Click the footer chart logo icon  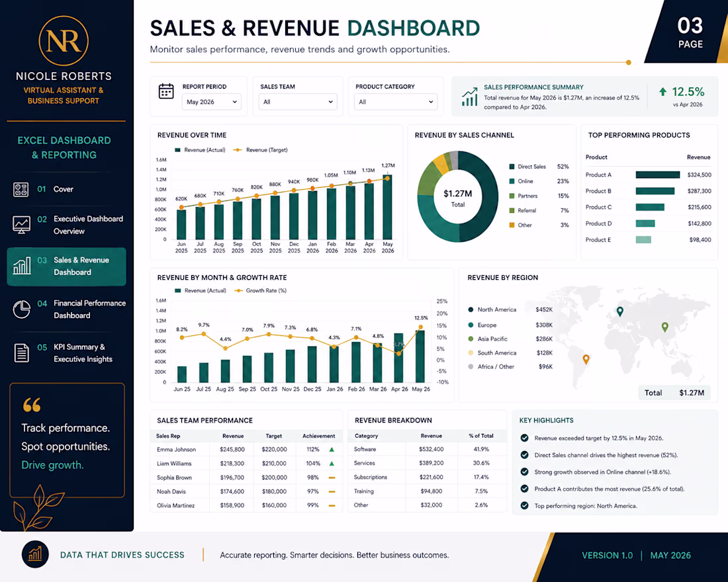(x=35, y=554)
